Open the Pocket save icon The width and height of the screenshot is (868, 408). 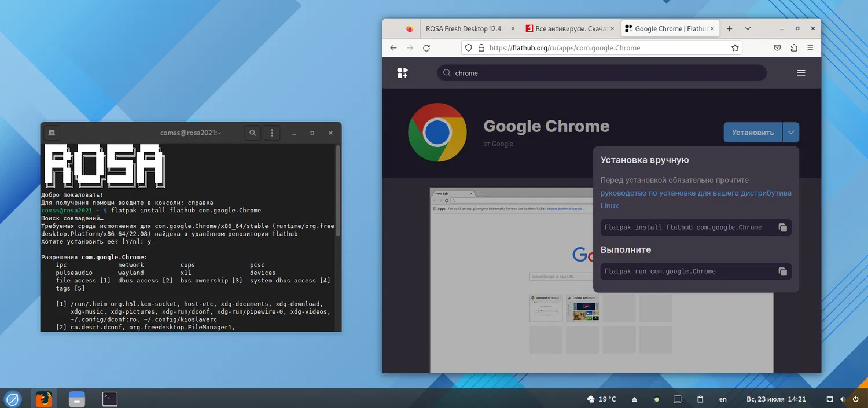coord(777,48)
